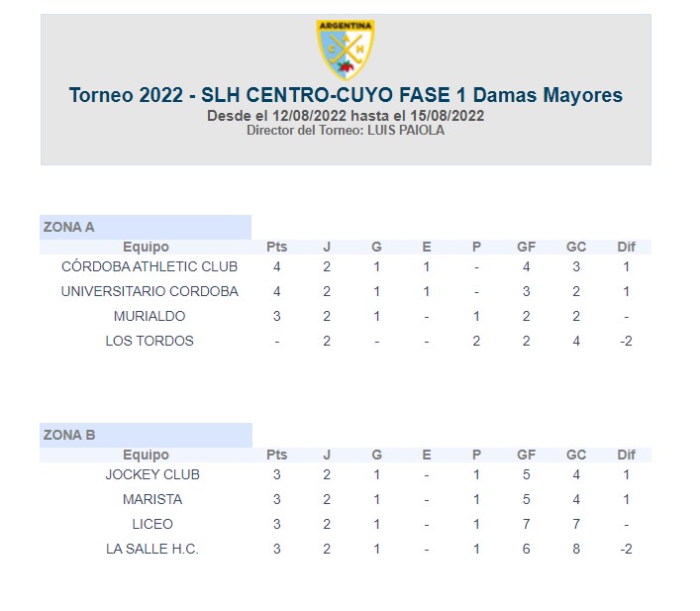
Task: Select the ZONA B section header
Action: pyautogui.click(x=146, y=435)
